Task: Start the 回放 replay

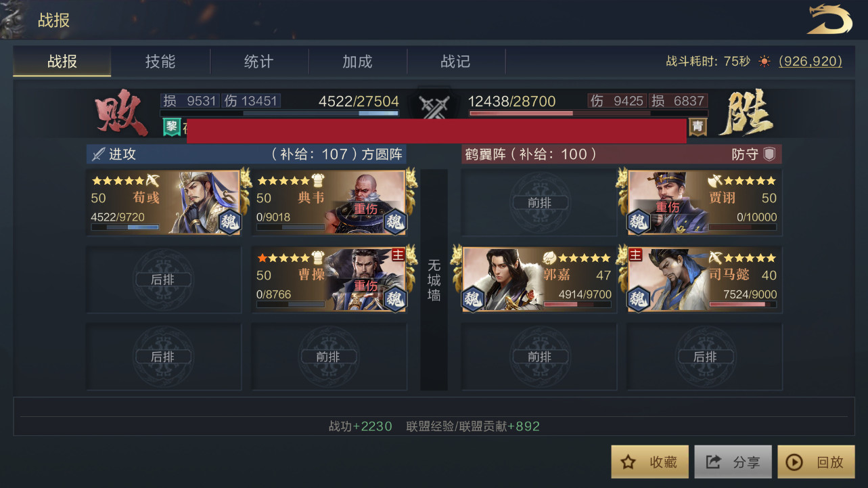Action: pyautogui.click(x=816, y=462)
